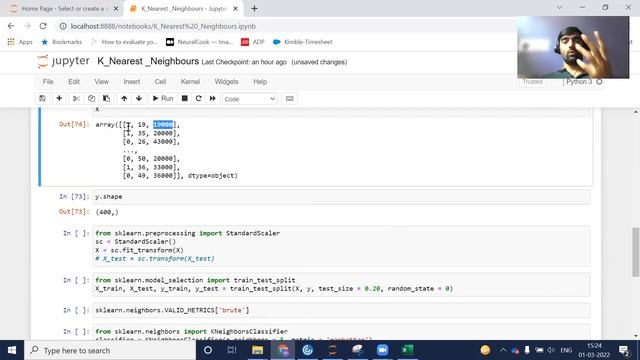Open the Kimble-Timesheet bookmark
Image resolution: width=640 pixels, height=360 pixels.
tap(303, 42)
